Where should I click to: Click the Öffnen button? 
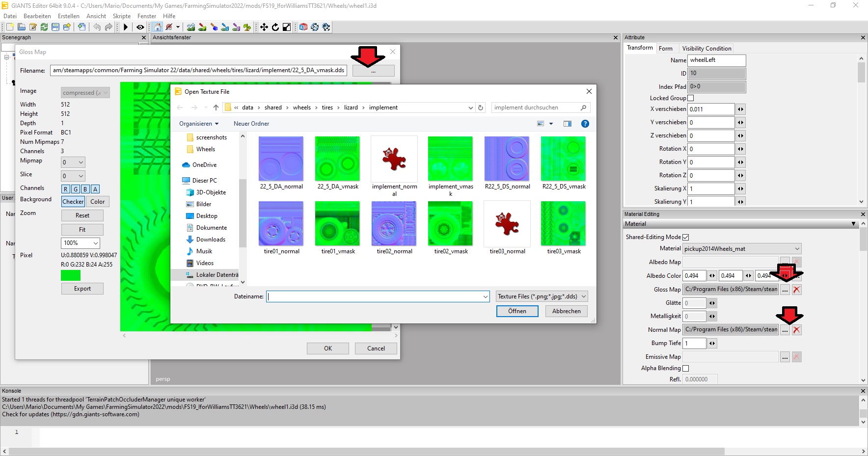point(517,311)
